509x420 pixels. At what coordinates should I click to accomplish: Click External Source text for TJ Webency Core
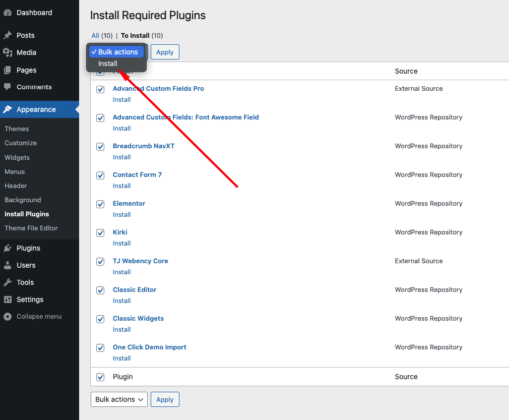(419, 261)
